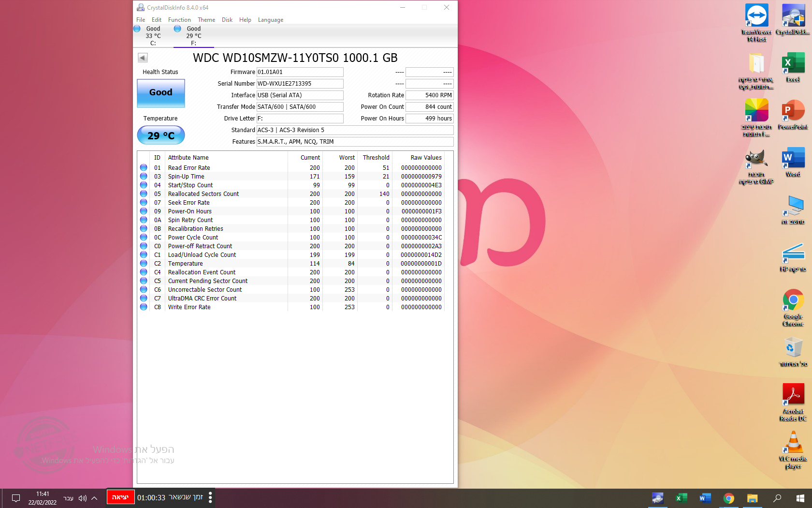The width and height of the screenshot is (812, 508).
Task: Open This PC desktop shortcut
Action: tap(793, 209)
